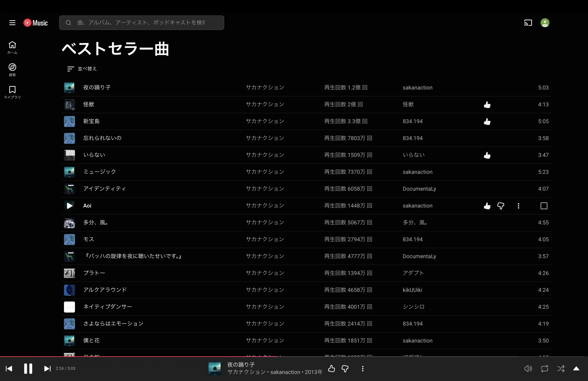This screenshot has height=381, width=588.
Task: Toggle thumbs up on 新宝島
Action: [x=487, y=121]
